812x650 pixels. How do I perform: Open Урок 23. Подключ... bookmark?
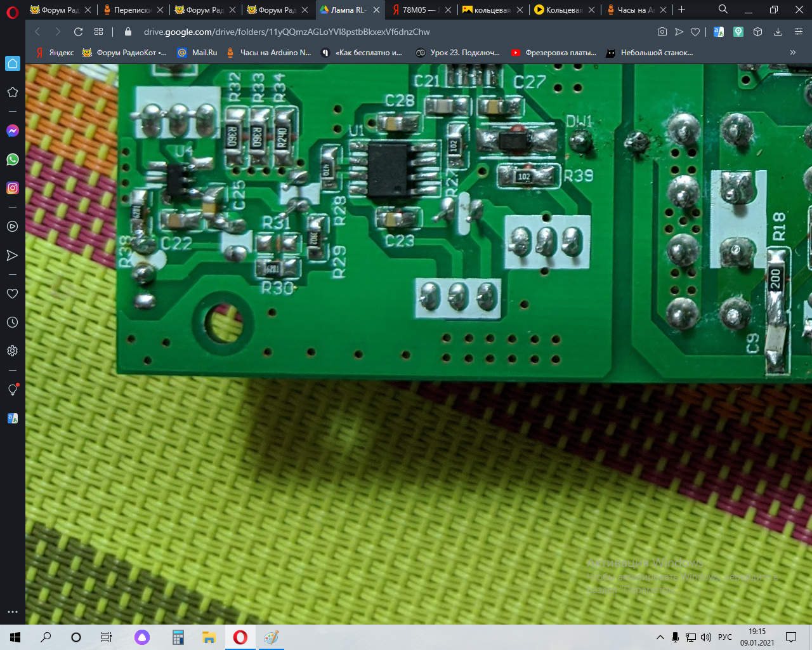click(457, 53)
